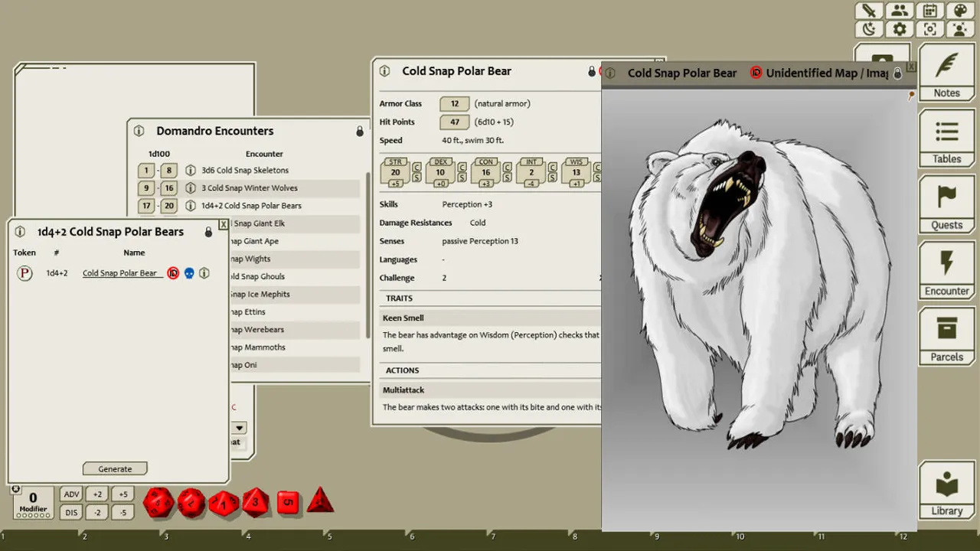Viewport: 980px width, 551px height.
Task: Click the INT check C button
Action: point(552,167)
